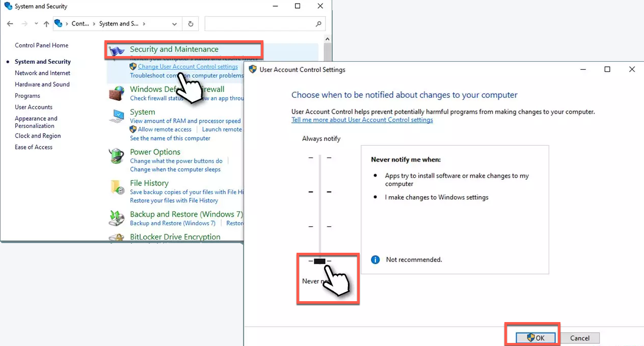
Task: Open Change User Account Control settings link
Action: tap(187, 67)
